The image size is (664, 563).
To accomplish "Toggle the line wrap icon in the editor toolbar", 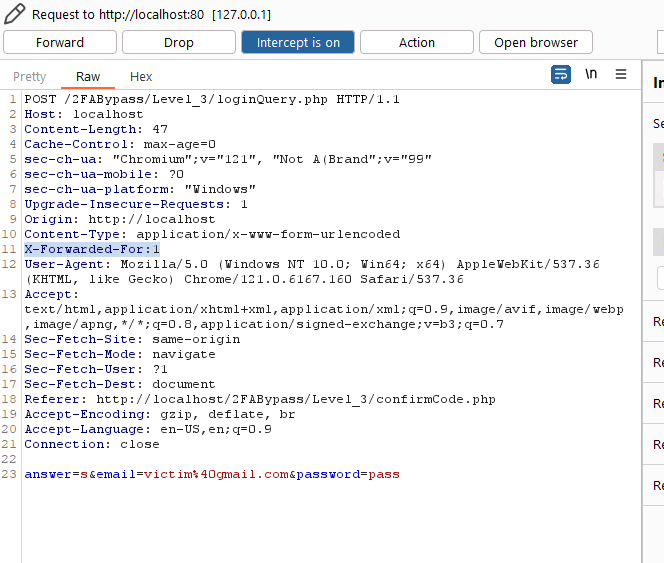I will click(561, 75).
